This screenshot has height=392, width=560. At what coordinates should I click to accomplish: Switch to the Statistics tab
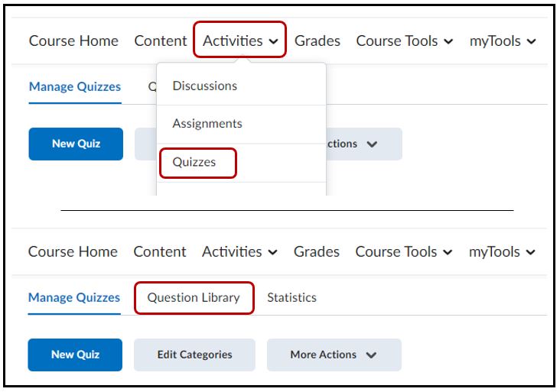pos(291,298)
